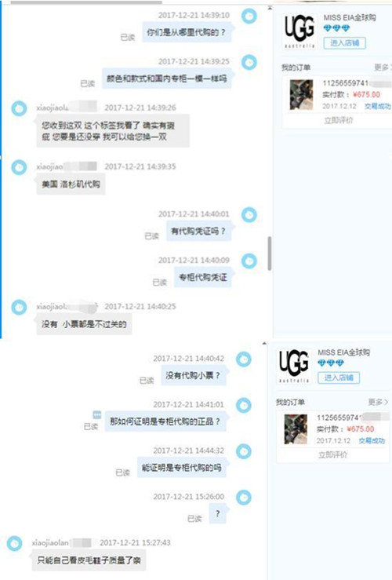Click the avatar next to 你们是从哪里代购的 message
This screenshot has width=392, height=580.
tap(249, 16)
